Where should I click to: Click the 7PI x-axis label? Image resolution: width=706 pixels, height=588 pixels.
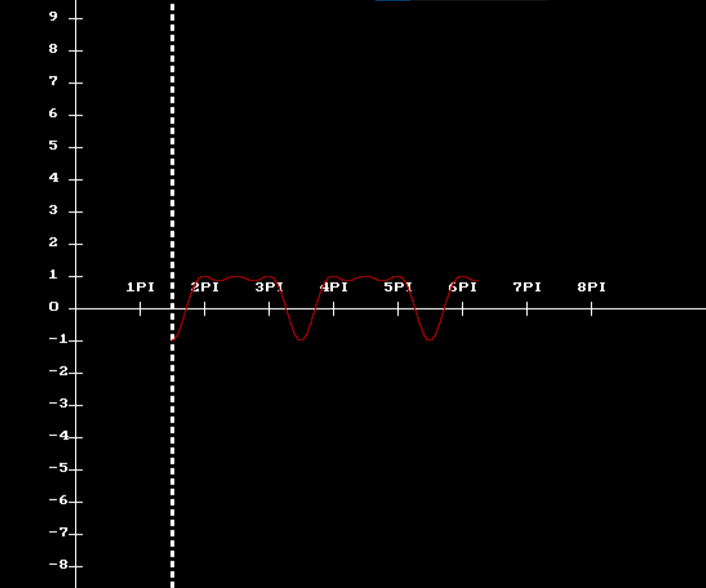click(527, 287)
